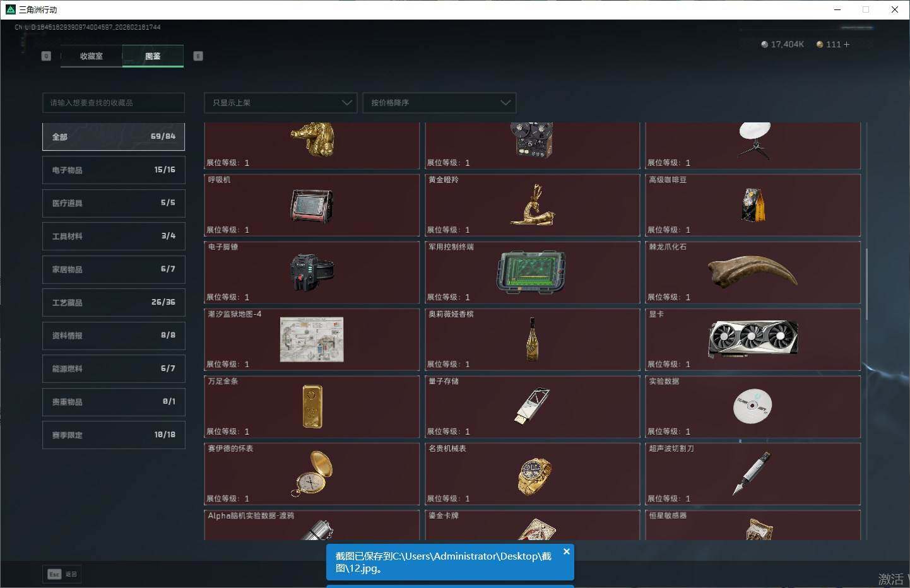Click the CN UID text string
The image size is (910, 588).
pos(88,27)
